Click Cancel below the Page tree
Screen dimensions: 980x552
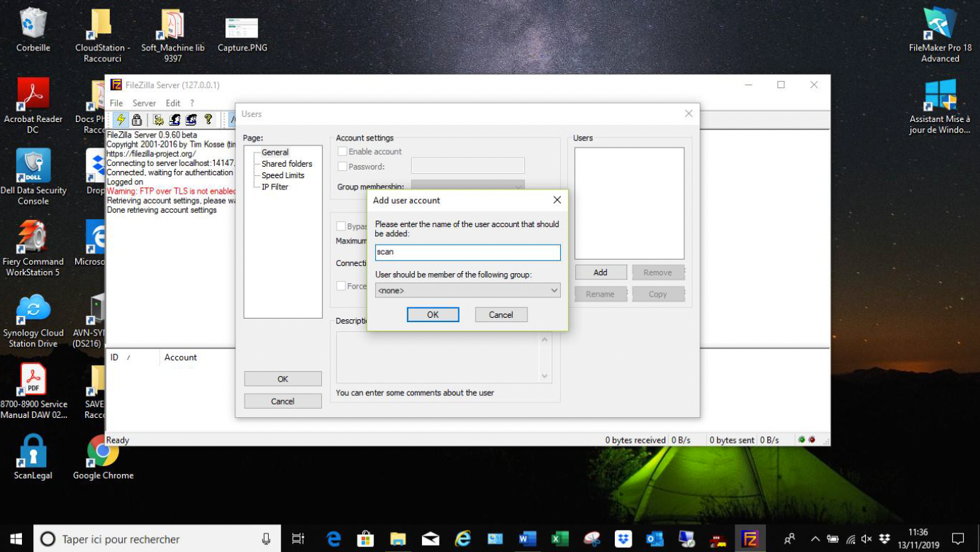[x=283, y=401]
